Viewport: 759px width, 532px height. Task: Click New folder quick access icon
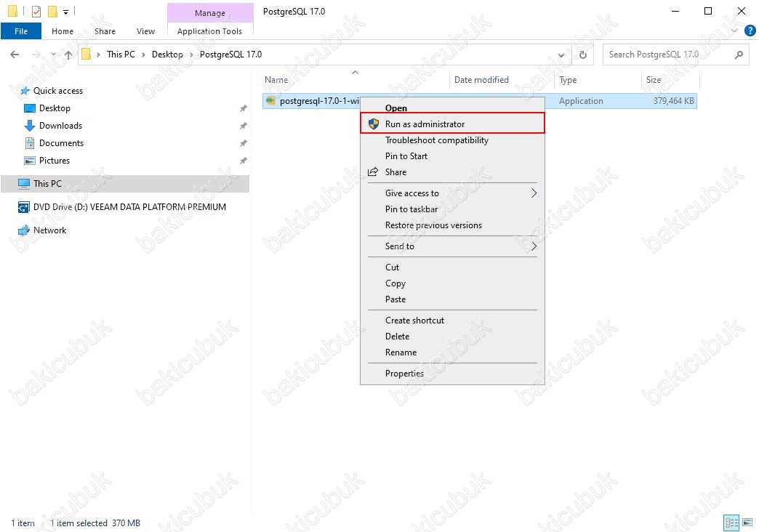(x=52, y=11)
